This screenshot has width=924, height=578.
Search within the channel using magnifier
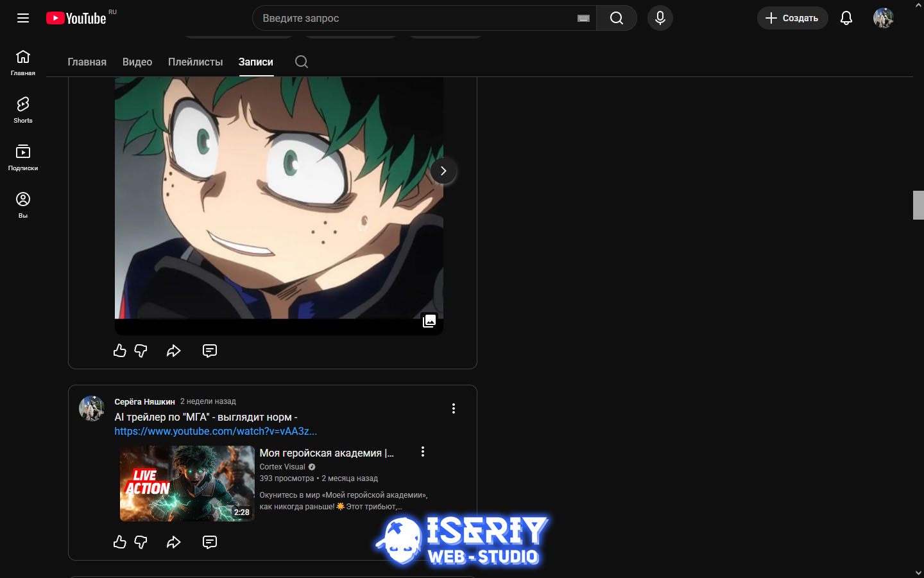coord(302,62)
